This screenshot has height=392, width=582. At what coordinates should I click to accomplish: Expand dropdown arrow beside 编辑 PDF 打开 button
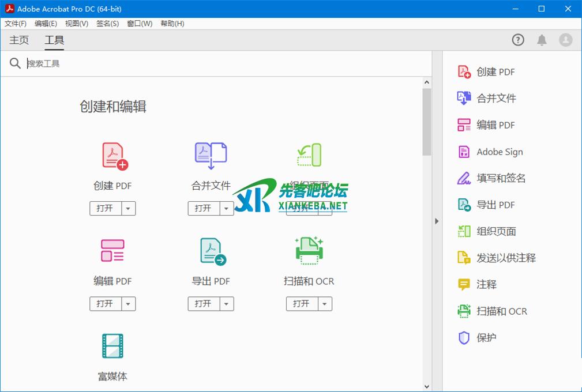[129, 304]
